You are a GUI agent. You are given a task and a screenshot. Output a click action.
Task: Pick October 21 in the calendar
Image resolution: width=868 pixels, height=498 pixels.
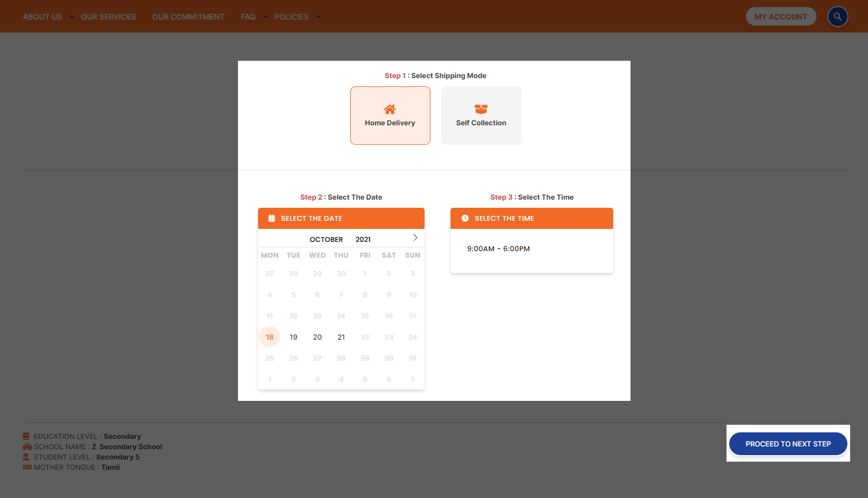[341, 337]
